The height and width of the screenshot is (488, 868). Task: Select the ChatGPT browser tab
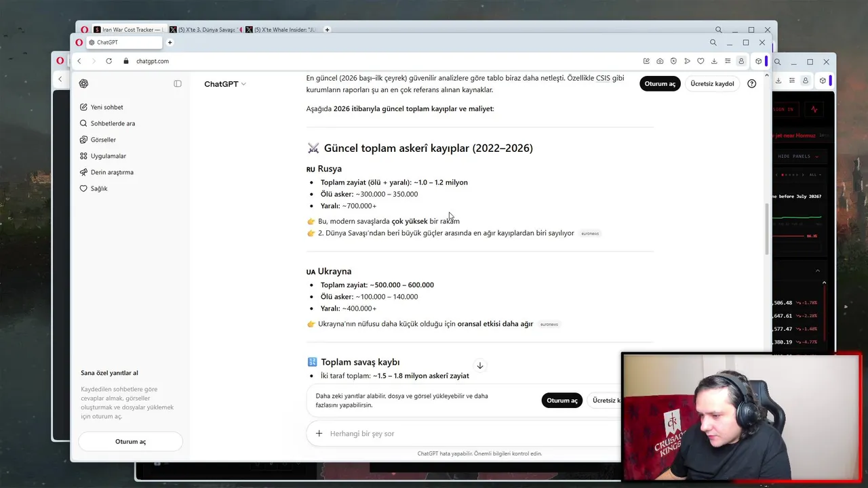pos(124,42)
